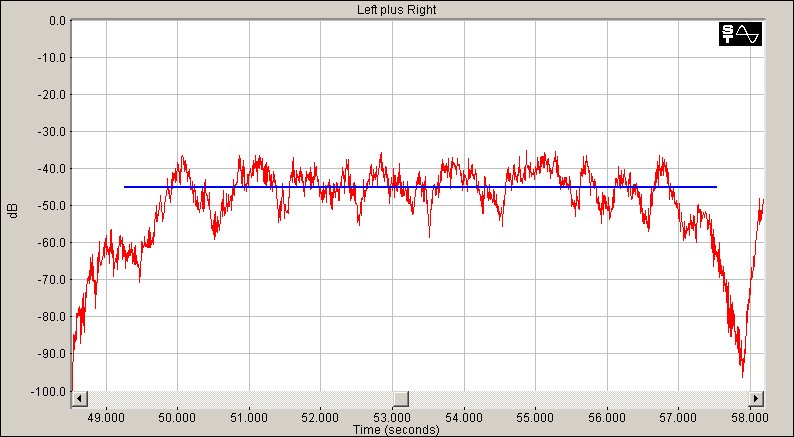
Task: Click the red waveform's deepest dip near 58 seconds
Action: pyautogui.click(x=742, y=375)
